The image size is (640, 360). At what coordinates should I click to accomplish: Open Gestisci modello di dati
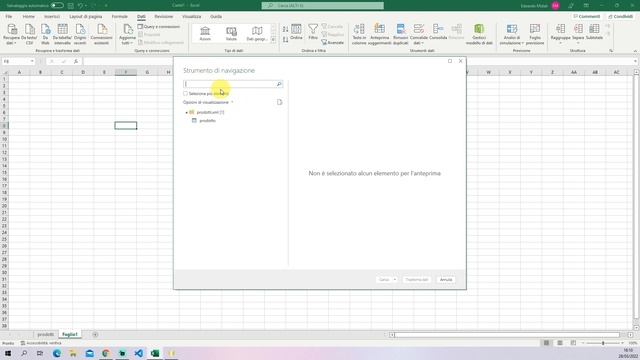(x=479, y=34)
